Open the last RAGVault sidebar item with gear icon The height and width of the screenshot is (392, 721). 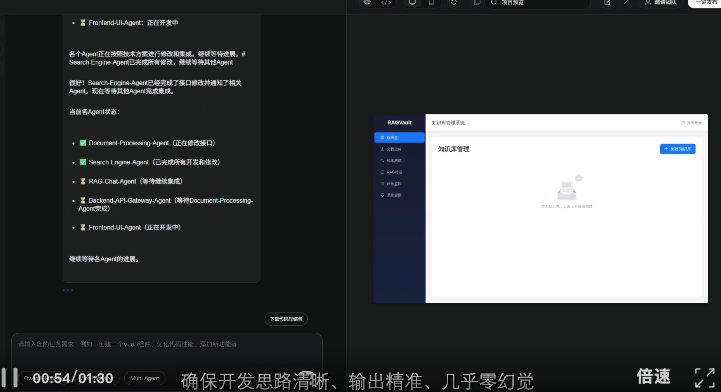399,195
